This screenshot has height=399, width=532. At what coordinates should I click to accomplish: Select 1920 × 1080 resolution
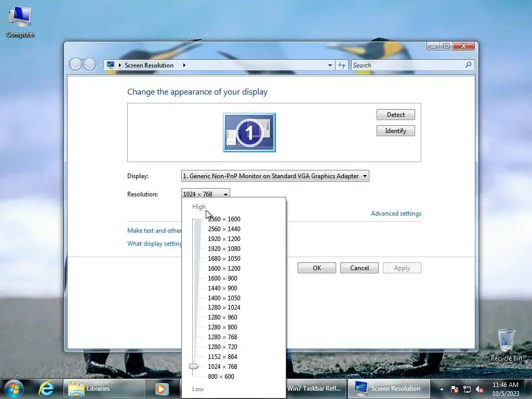[224, 249]
